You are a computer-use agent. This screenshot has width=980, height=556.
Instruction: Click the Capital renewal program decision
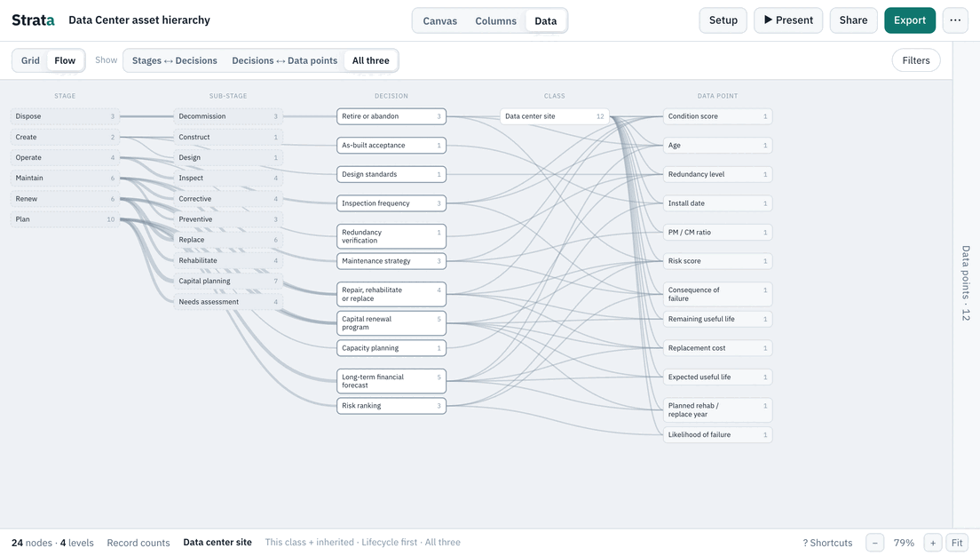391,323
